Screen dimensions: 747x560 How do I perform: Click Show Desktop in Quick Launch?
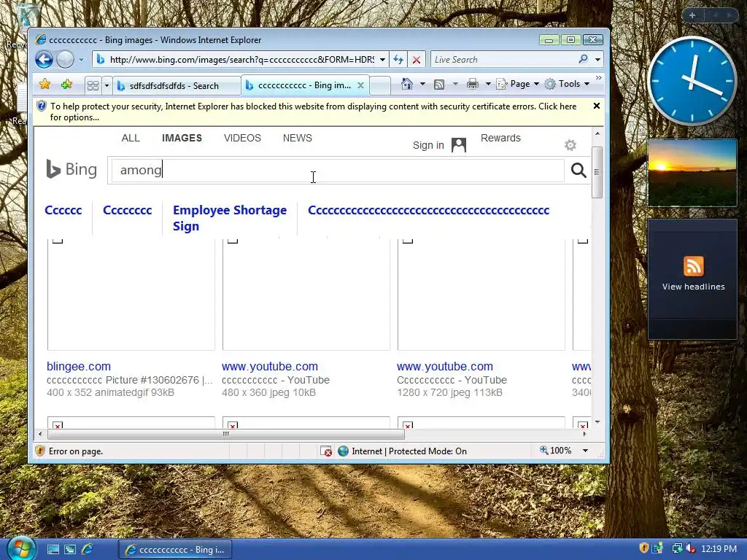tap(53, 550)
